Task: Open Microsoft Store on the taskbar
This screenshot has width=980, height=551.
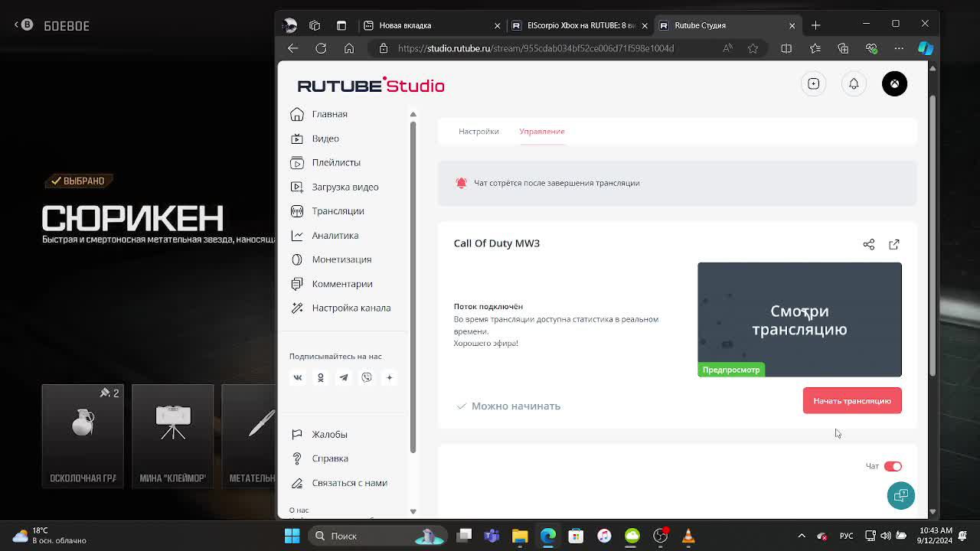Action: pos(576,536)
